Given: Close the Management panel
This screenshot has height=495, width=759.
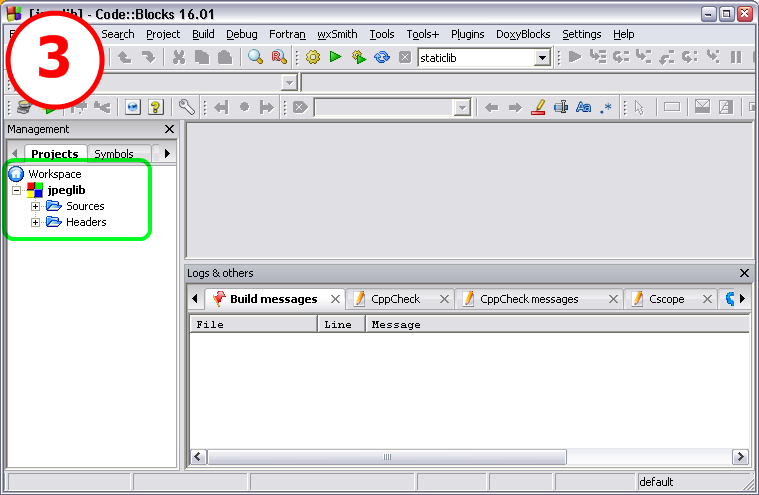Looking at the screenshot, I should pyautogui.click(x=169, y=129).
